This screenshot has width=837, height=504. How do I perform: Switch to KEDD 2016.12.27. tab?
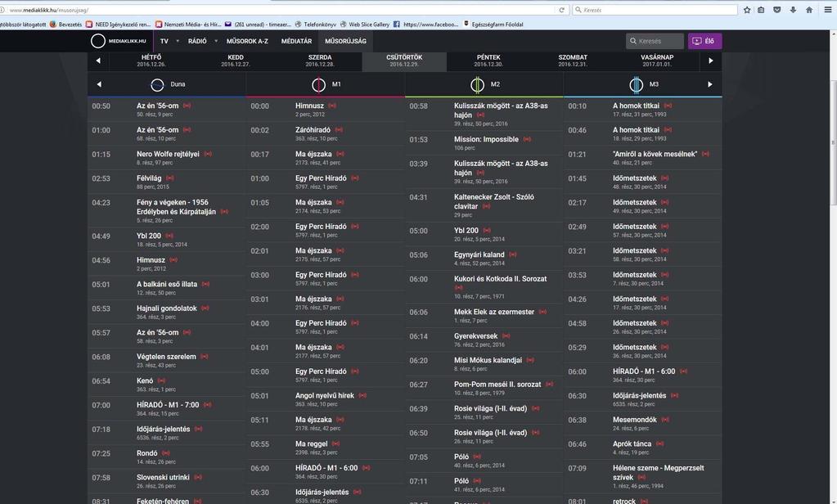pyautogui.click(x=236, y=61)
